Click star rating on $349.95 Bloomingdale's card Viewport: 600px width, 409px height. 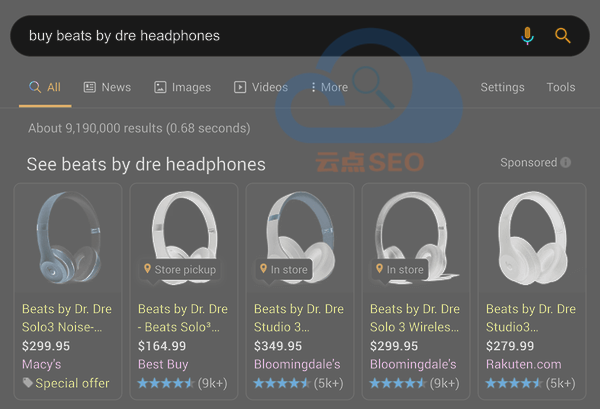[x=282, y=383]
